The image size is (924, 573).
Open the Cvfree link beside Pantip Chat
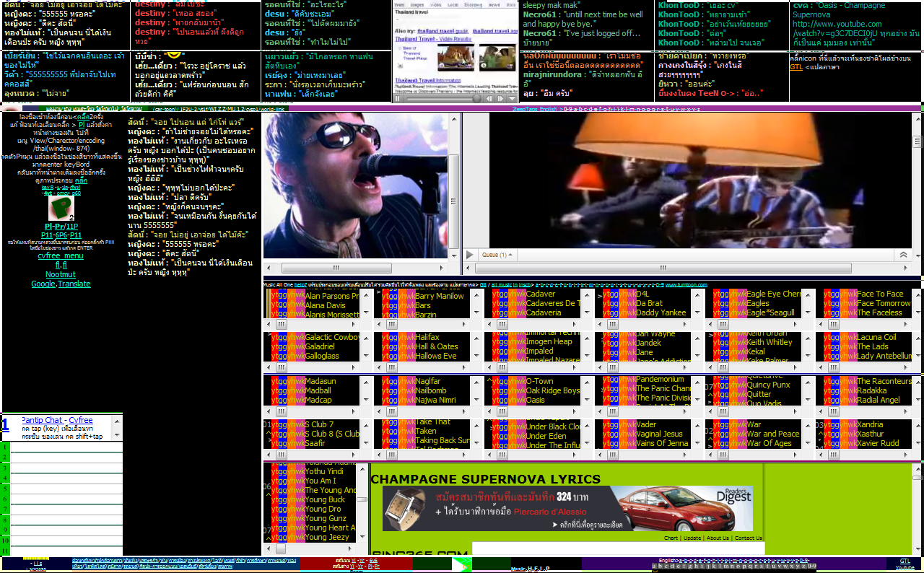pos(81,420)
